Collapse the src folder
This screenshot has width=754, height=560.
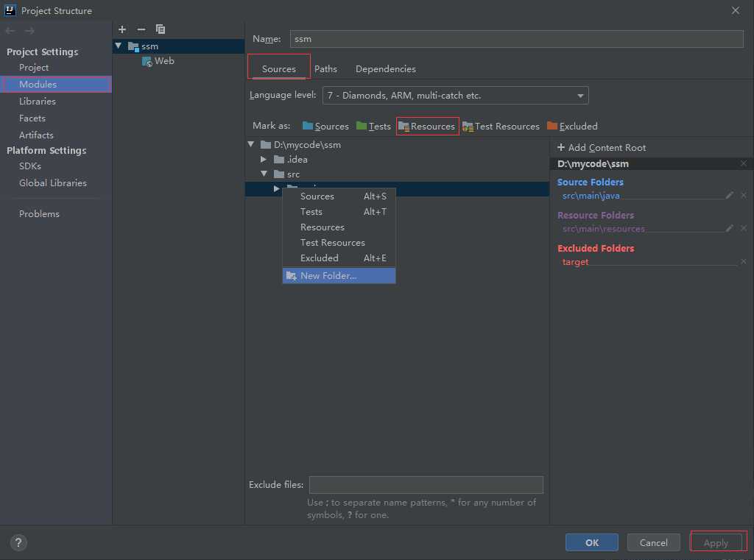point(264,174)
